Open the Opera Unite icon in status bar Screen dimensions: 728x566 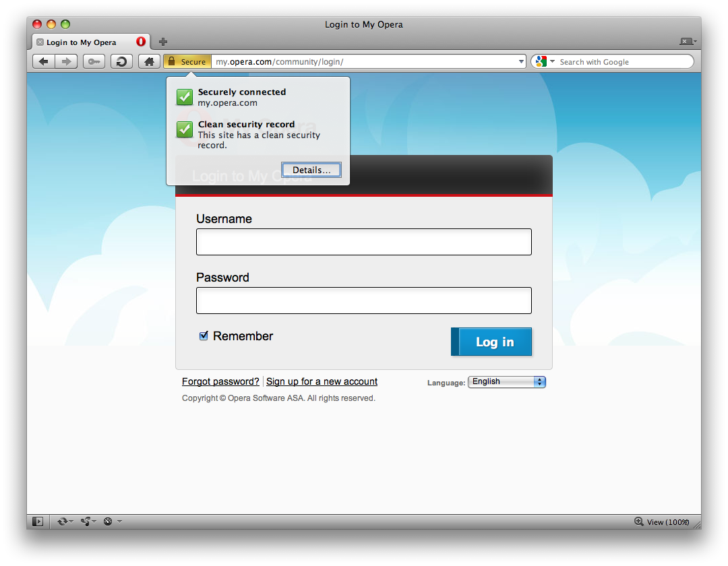click(x=86, y=522)
